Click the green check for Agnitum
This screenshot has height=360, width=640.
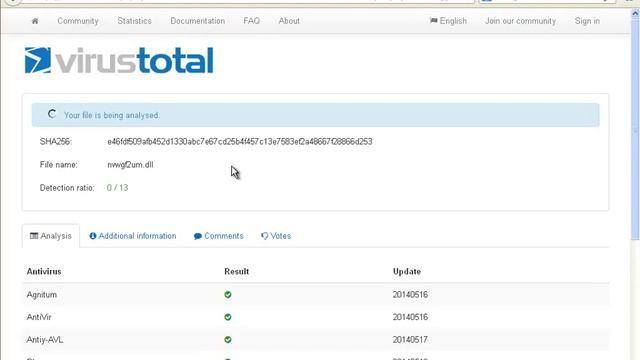coord(228,295)
